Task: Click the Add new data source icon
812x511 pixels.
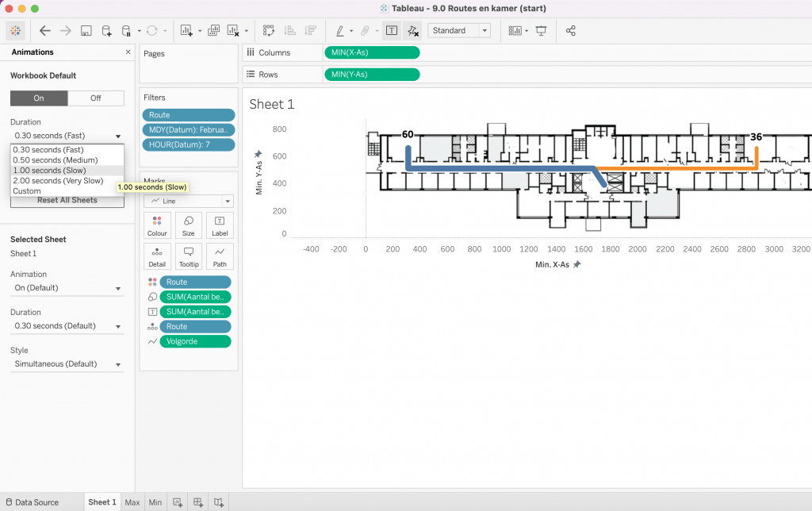Action: tap(106, 31)
